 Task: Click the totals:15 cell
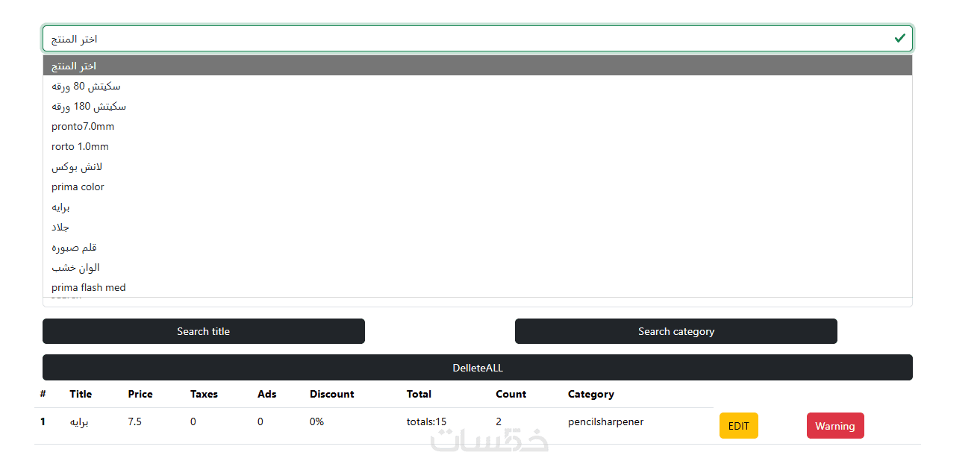coord(427,421)
